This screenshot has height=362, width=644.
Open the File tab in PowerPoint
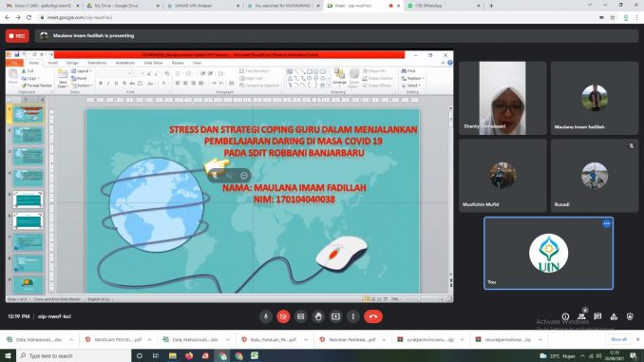[x=14, y=63]
